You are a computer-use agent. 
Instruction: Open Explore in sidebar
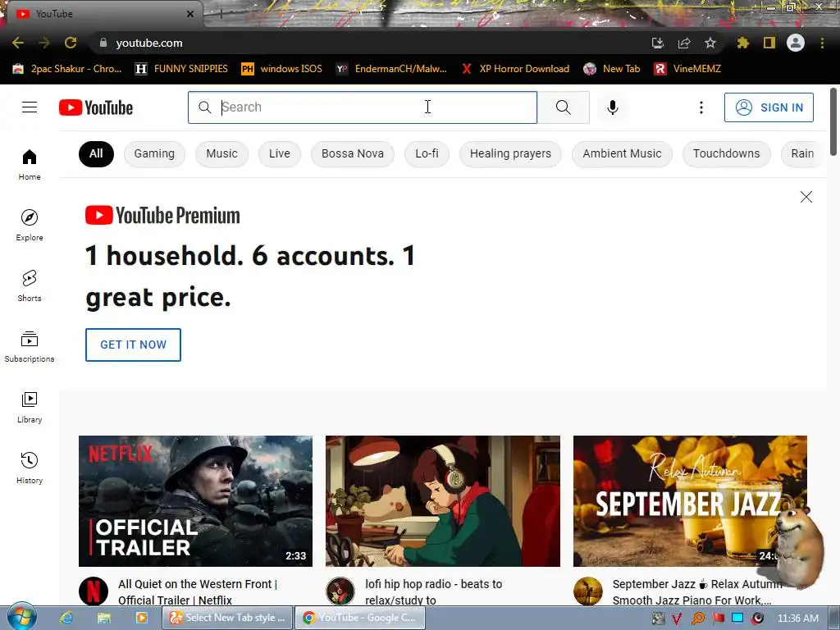pyautogui.click(x=30, y=225)
